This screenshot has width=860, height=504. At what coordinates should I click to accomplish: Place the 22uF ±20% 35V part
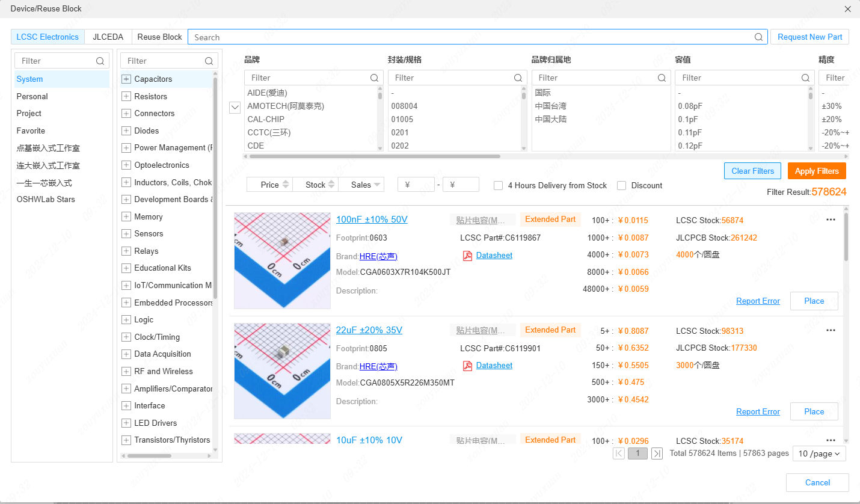[x=814, y=411]
